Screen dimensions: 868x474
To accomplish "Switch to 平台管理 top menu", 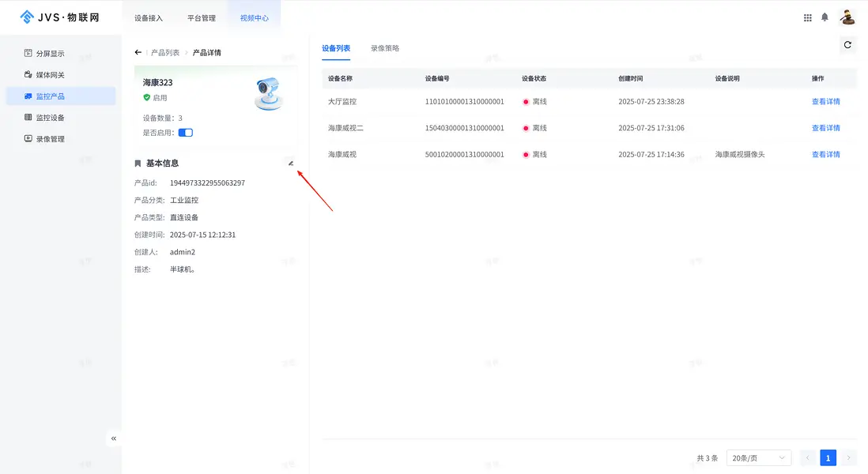I will point(202,18).
